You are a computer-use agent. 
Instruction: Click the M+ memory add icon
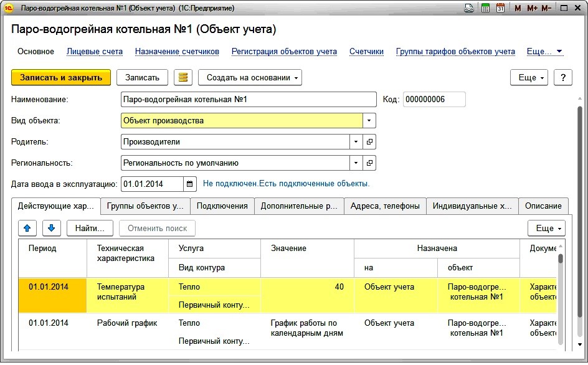coord(532,8)
